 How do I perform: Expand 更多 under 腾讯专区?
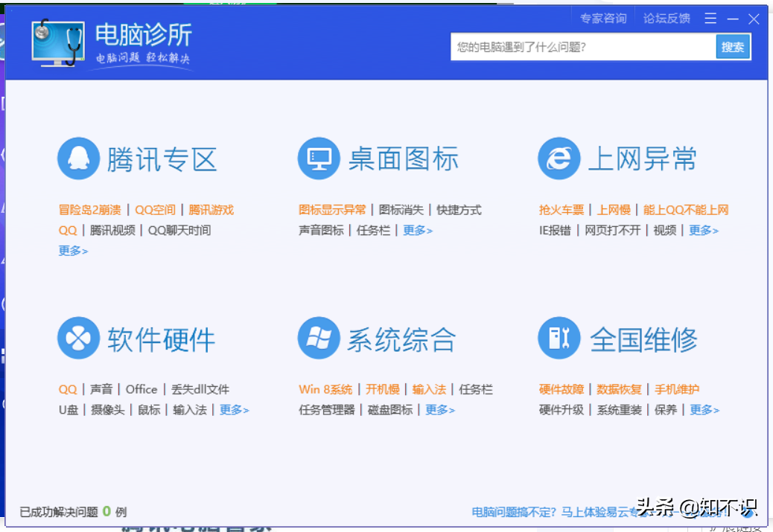pyautogui.click(x=72, y=251)
